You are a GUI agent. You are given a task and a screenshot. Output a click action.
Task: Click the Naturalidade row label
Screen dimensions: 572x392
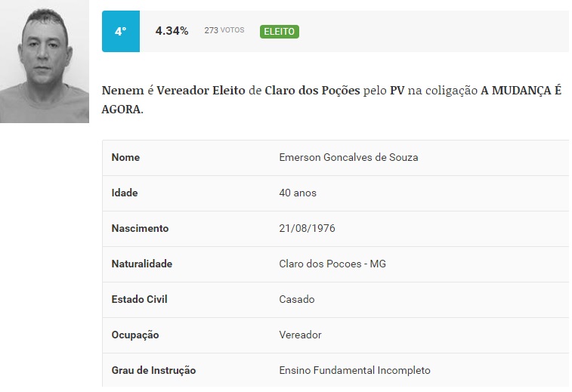(x=142, y=264)
